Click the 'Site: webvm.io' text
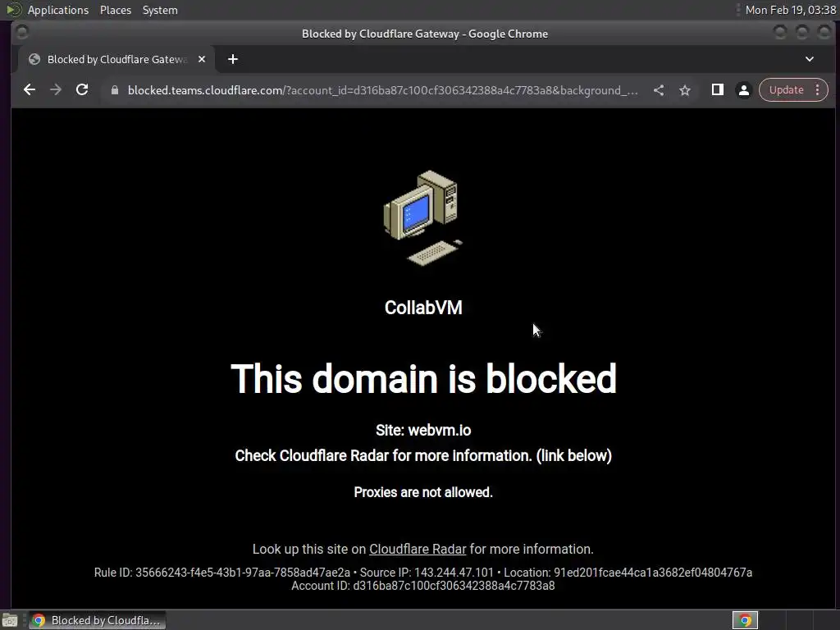 [423, 430]
